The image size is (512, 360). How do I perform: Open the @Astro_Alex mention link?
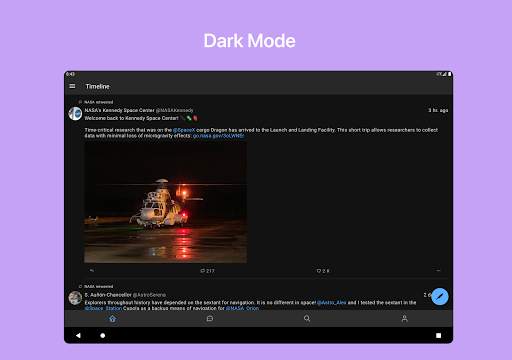332,303
